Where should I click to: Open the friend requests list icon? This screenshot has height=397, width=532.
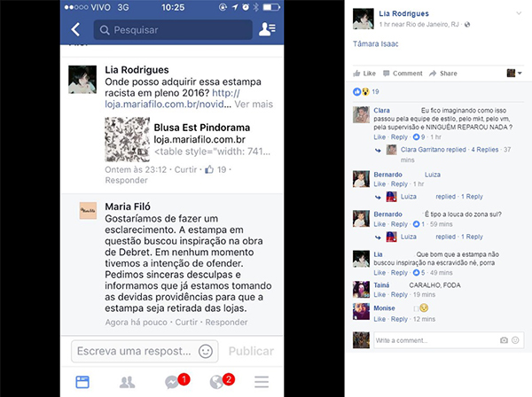click(x=267, y=29)
